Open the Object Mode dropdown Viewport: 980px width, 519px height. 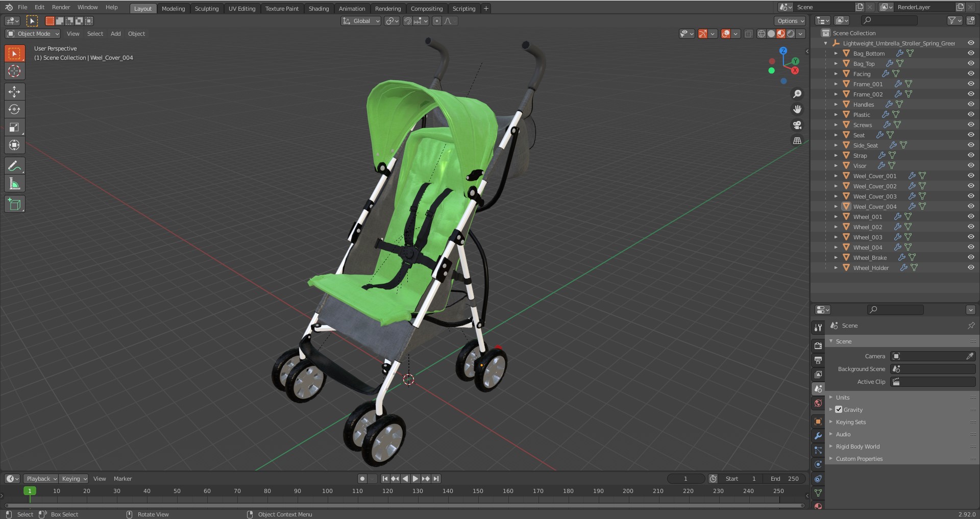(33, 34)
